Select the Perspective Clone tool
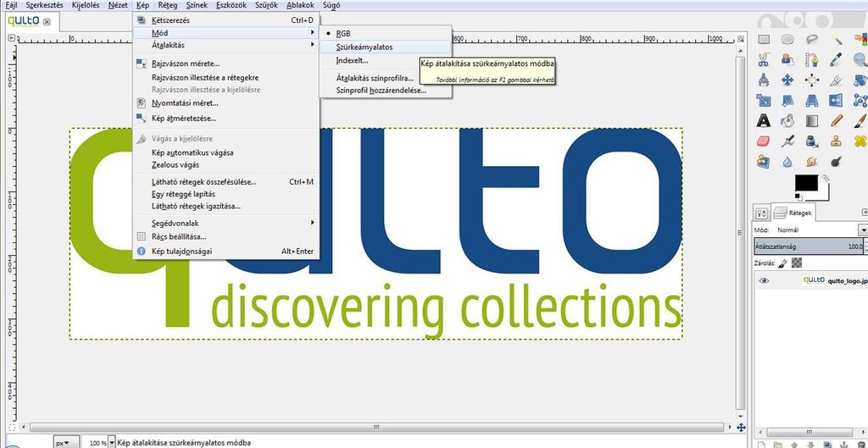 pos(764,161)
